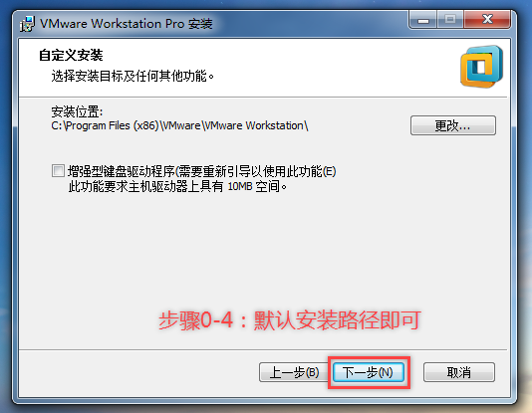This screenshot has height=413, width=532.
Task: Click the 10MB space requirement note
Action: (x=177, y=186)
